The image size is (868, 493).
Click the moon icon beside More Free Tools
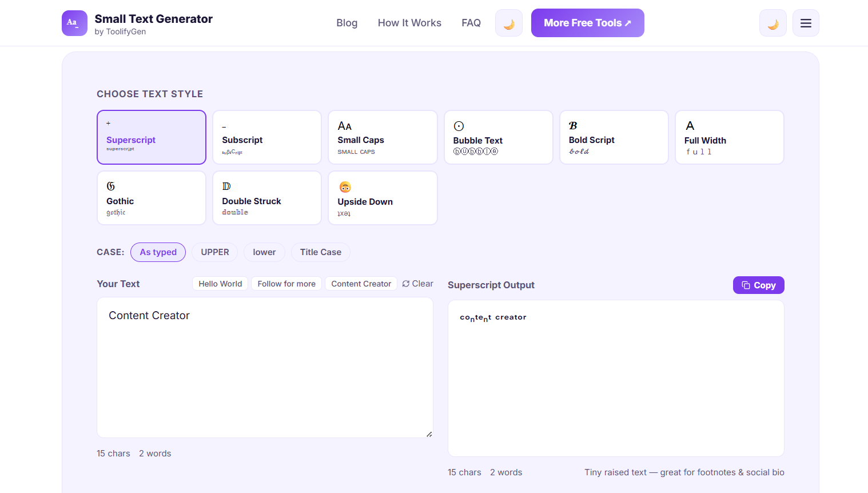[x=508, y=23]
